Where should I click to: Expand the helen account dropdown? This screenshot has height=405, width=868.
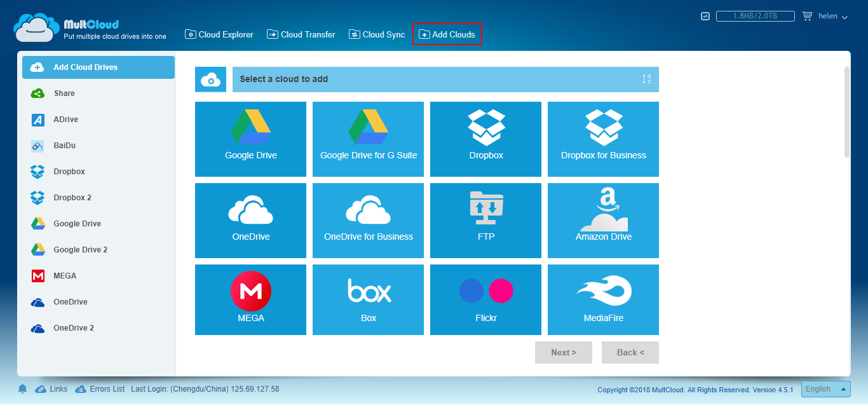coord(833,17)
